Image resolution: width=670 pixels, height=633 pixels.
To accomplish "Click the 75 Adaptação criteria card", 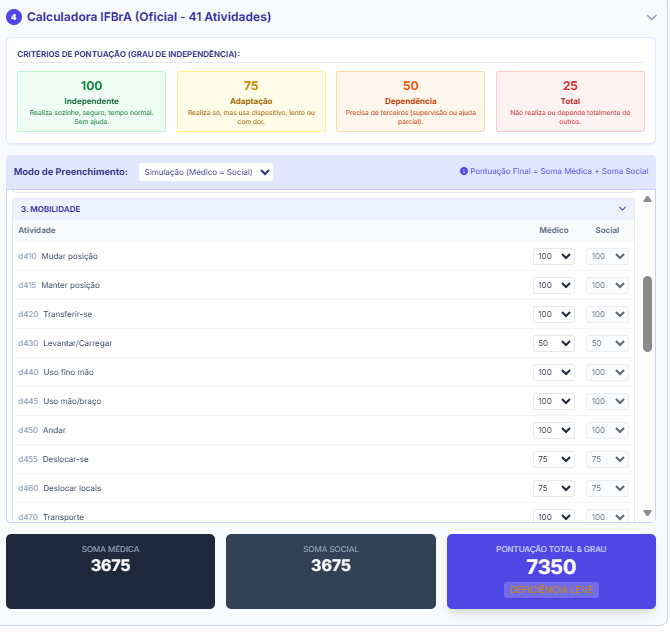I will tap(251, 101).
